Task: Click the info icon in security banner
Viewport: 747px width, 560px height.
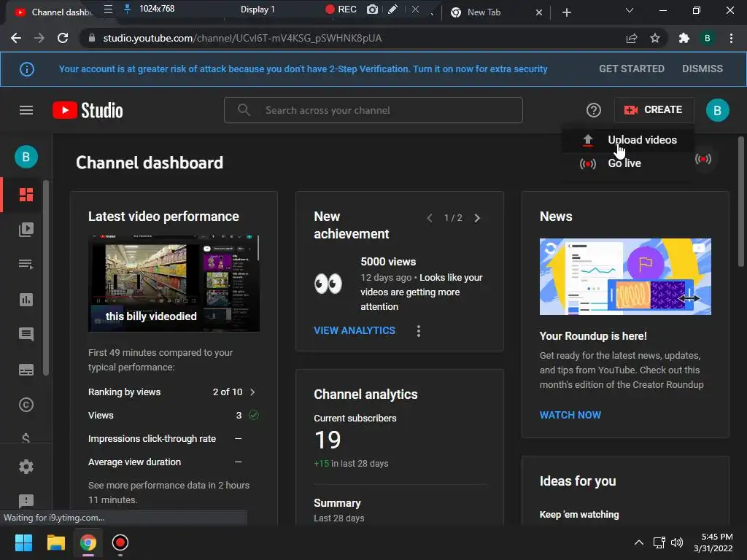Action: [x=27, y=69]
